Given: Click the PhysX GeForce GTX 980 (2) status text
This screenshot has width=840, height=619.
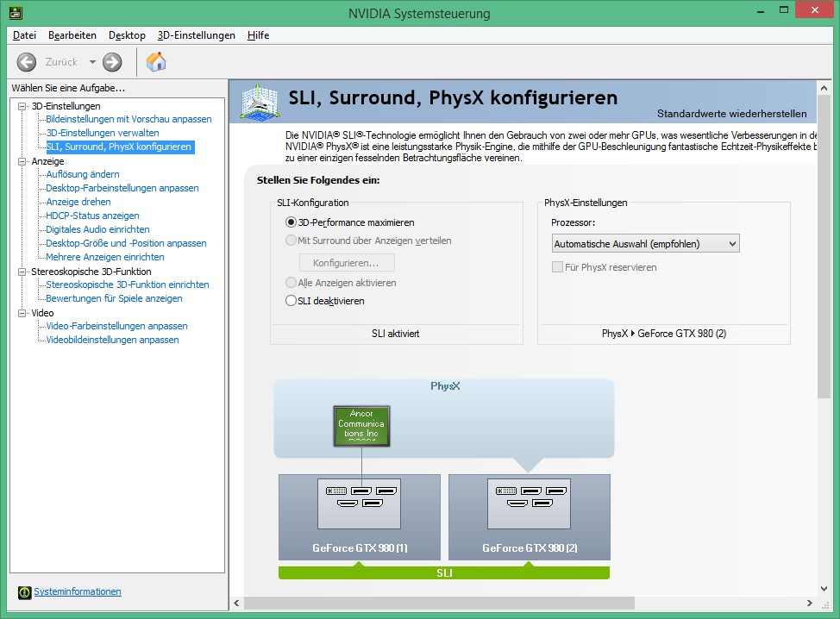Looking at the screenshot, I should [x=664, y=334].
